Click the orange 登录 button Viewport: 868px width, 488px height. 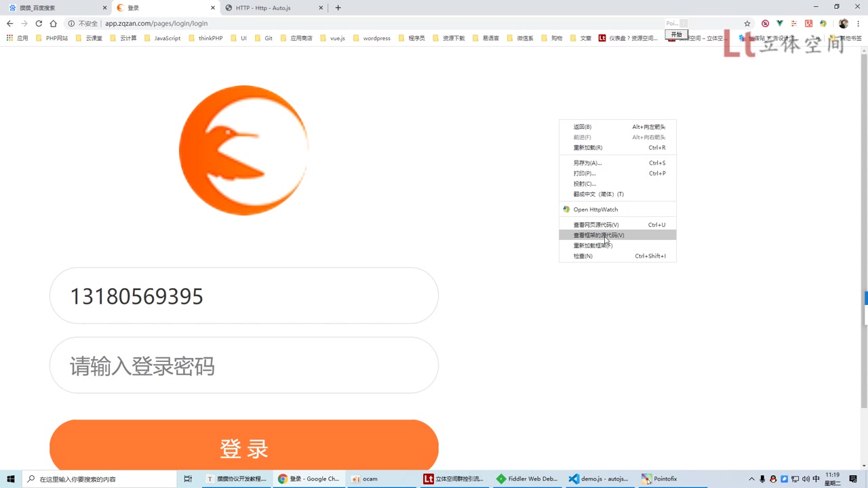coord(244,445)
